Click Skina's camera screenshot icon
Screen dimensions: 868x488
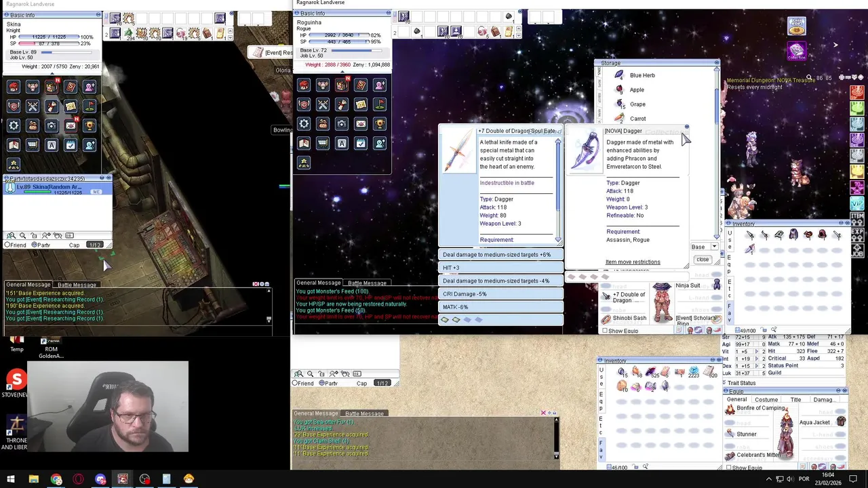pos(52,125)
